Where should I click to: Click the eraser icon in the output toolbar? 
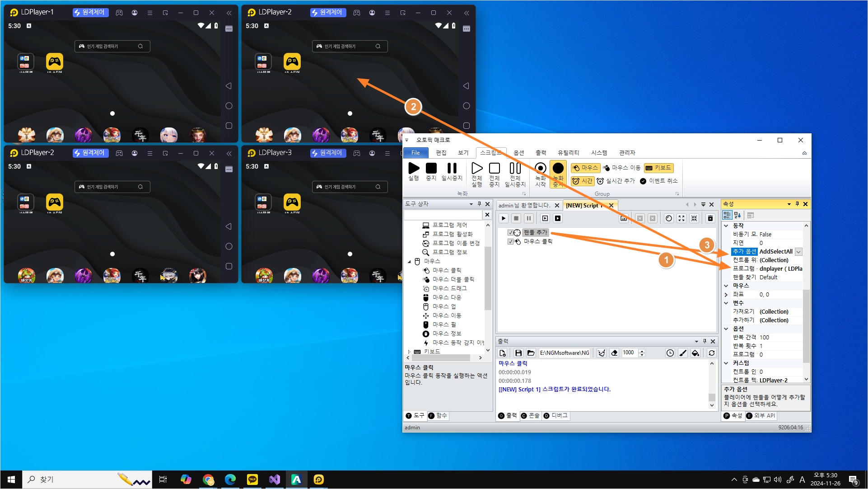tap(614, 353)
